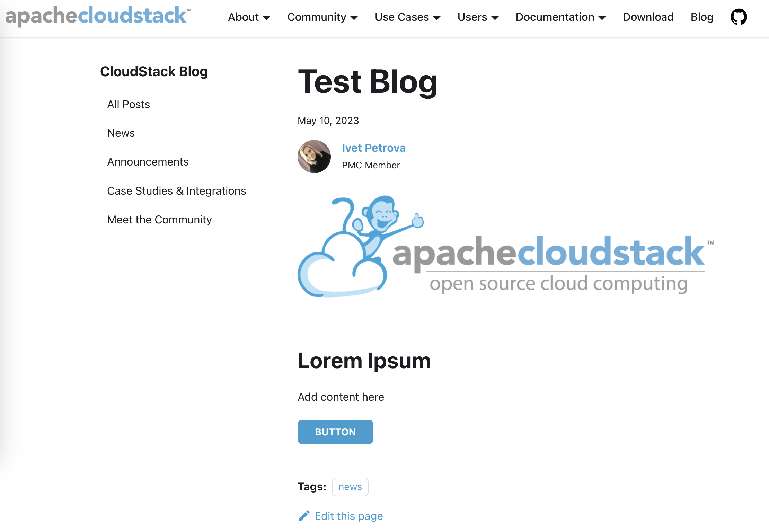Open the News category
This screenshot has width=769, height=532.
coord(121,133)
